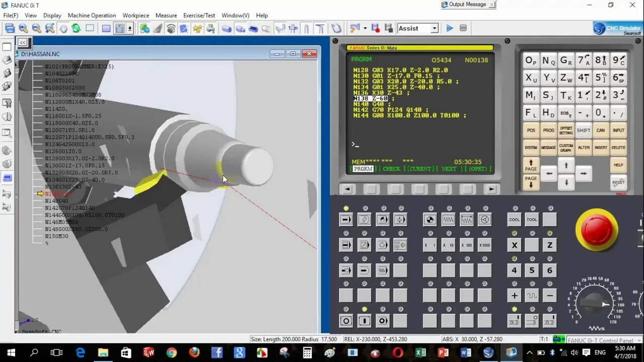
Task: Click the spindle clockwise key
Action: pos(514,321)
